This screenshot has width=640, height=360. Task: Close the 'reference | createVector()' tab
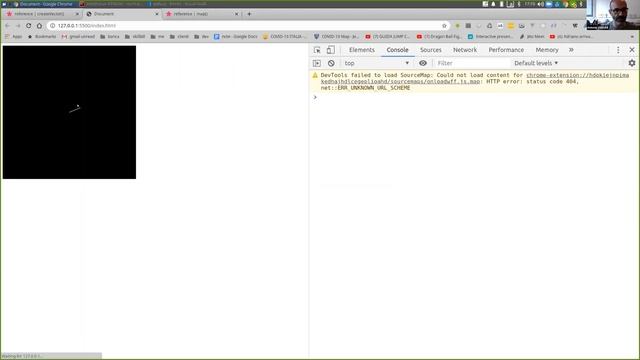[x=77, y=14]
